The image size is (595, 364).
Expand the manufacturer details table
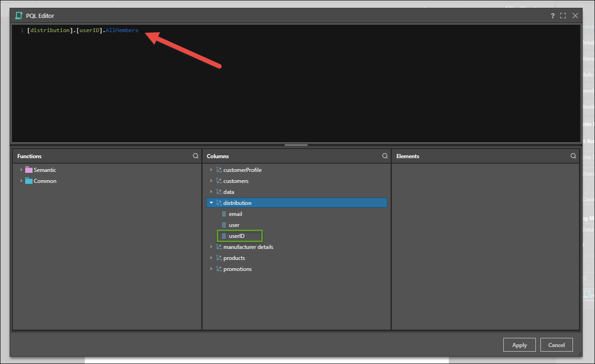click(x=211, y=247)
